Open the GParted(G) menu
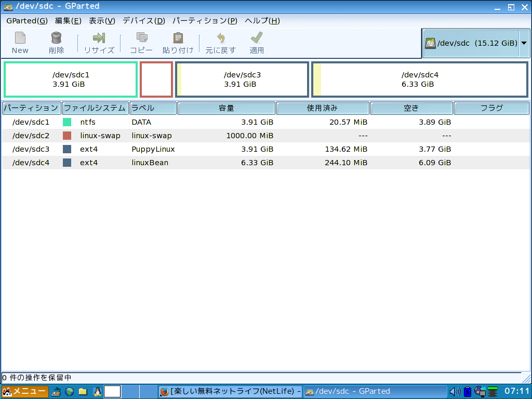This screenshot has height=399, width=532. click(x=27, y=21)
